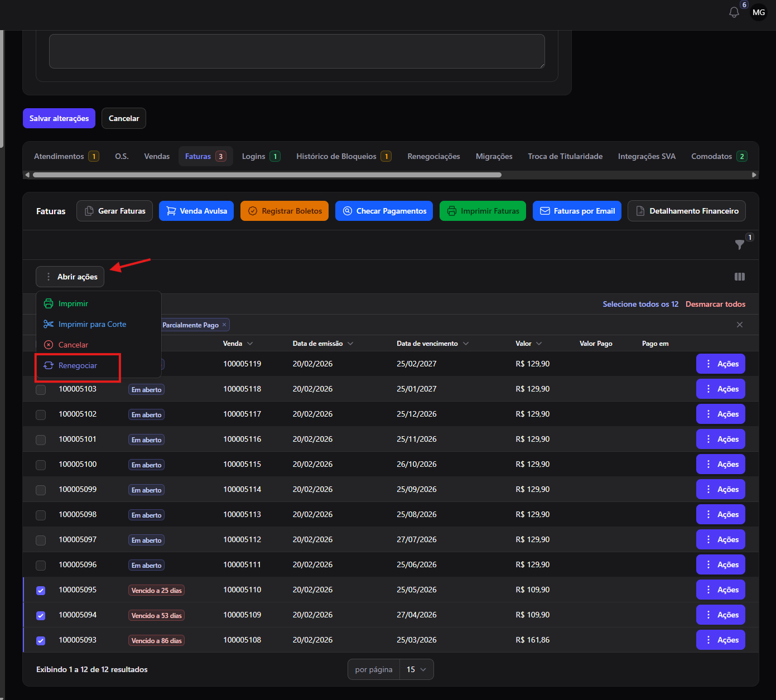Viewport: 776px width, 700px height.
Task: Select Renegociar in the actions menu
Action: pyautogui.click(x=78, y=365)
